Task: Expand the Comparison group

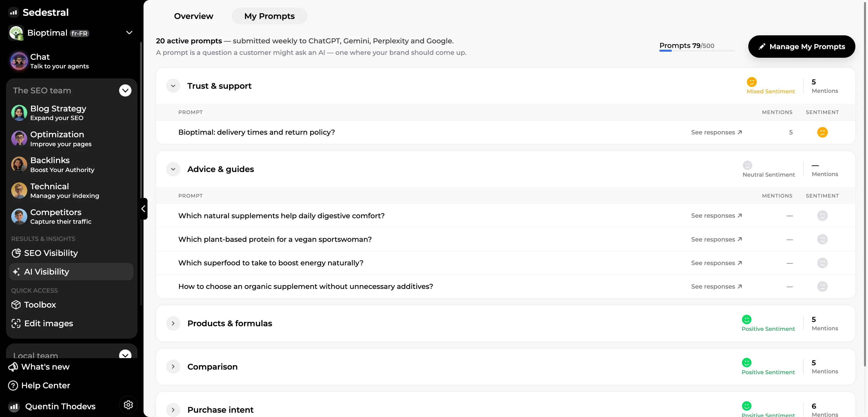Action: [x=173, y=367]
